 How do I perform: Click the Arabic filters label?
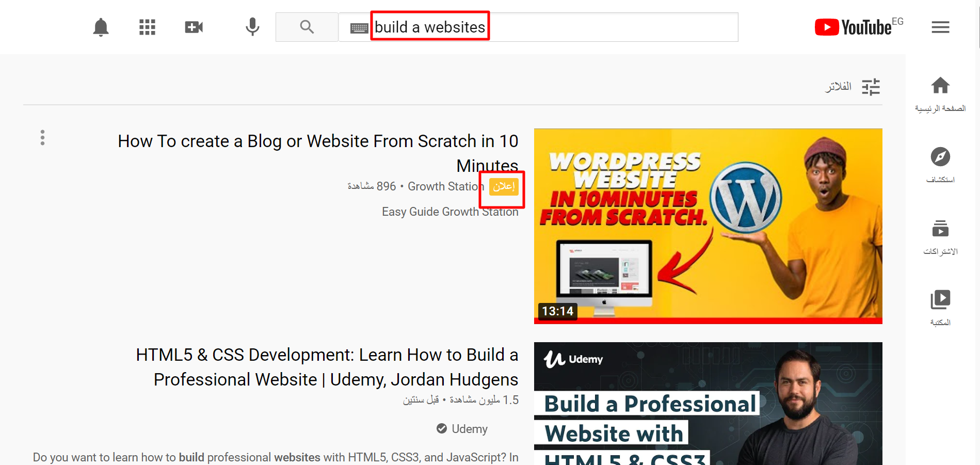click(838, 86)
